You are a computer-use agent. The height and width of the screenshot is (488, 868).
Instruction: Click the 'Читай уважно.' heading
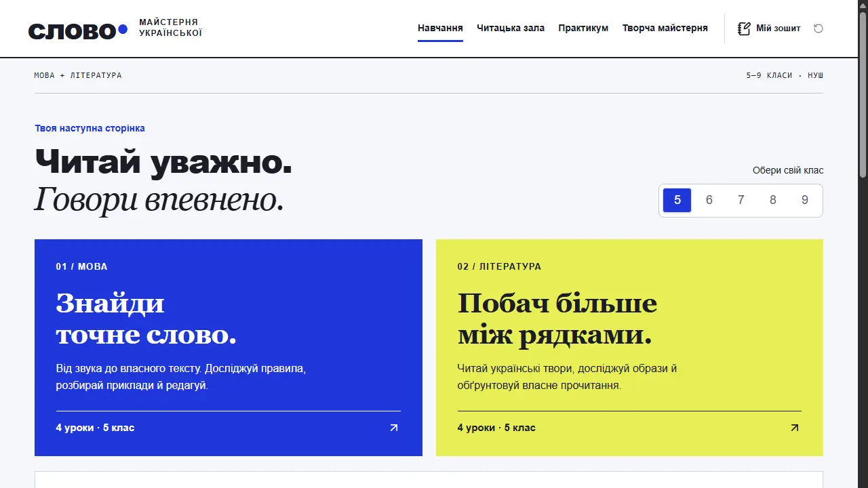coord(163,161)
